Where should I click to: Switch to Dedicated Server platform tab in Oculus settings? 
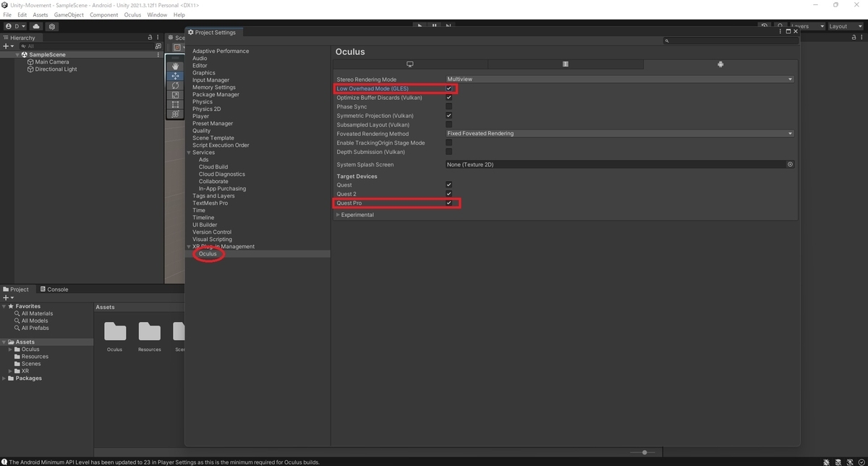point(566,64)
